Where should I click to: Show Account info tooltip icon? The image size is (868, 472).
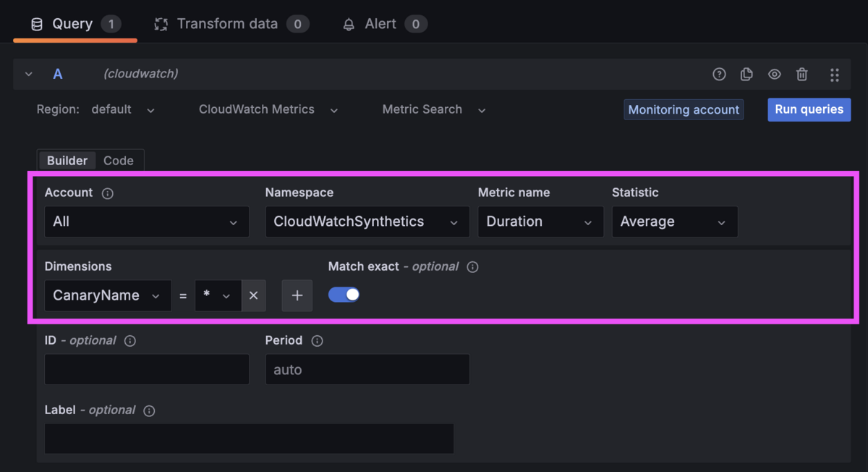point(108,193)
